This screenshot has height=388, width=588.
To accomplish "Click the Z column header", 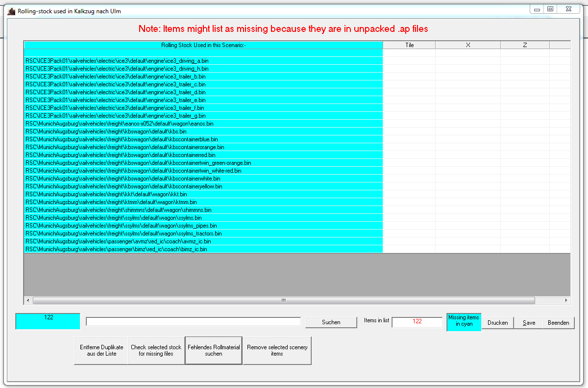I will pyautogui.click(x=525, y=45).
